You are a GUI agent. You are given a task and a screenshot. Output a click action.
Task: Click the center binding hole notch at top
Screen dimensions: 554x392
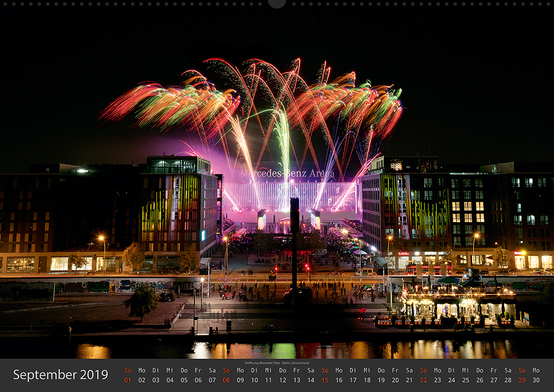[x=276, y=4]
